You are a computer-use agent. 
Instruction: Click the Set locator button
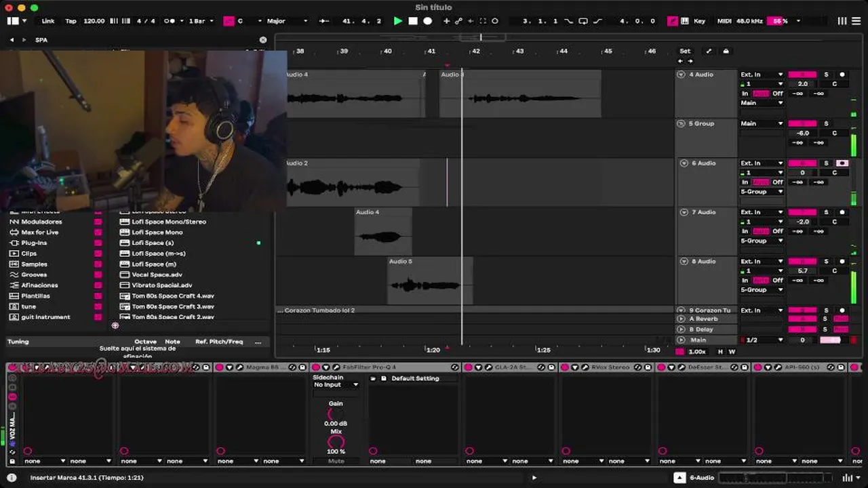coord(686,51)
